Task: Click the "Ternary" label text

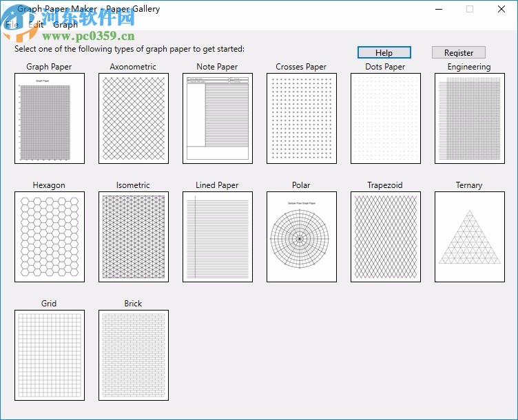Action: tap(469, 185)
